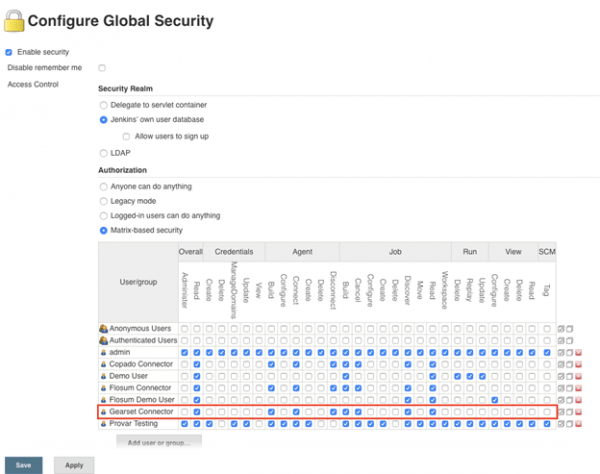Check Overall Administer for Authenticated Users
This screenshot has height=474, width=600.
(184, 340)
